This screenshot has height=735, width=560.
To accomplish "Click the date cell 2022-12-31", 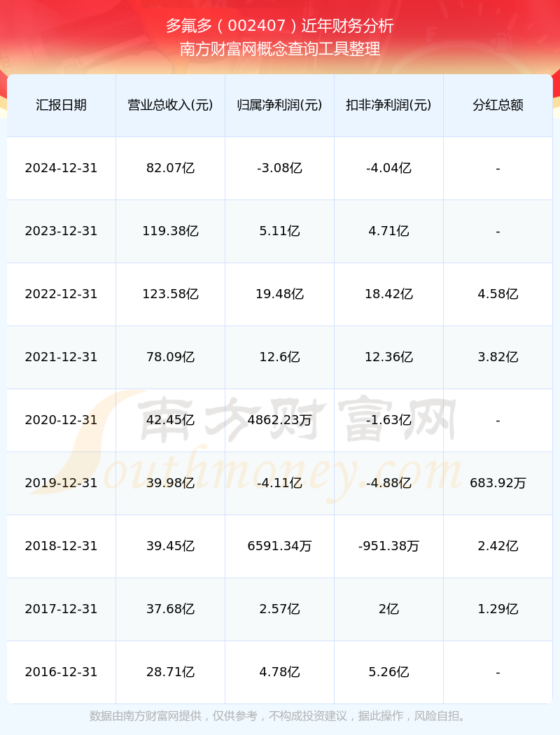I will click(x=62, y=294).
